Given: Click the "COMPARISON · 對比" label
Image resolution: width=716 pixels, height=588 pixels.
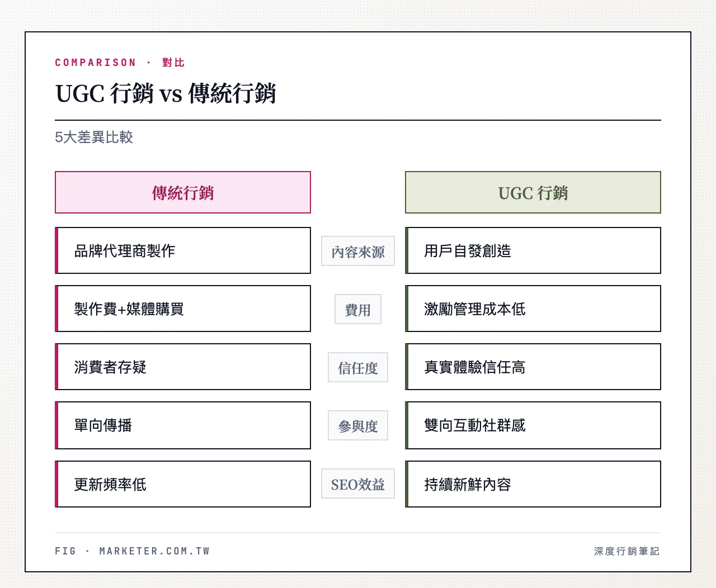Looking at the screenshot, I should click(120, 63).
